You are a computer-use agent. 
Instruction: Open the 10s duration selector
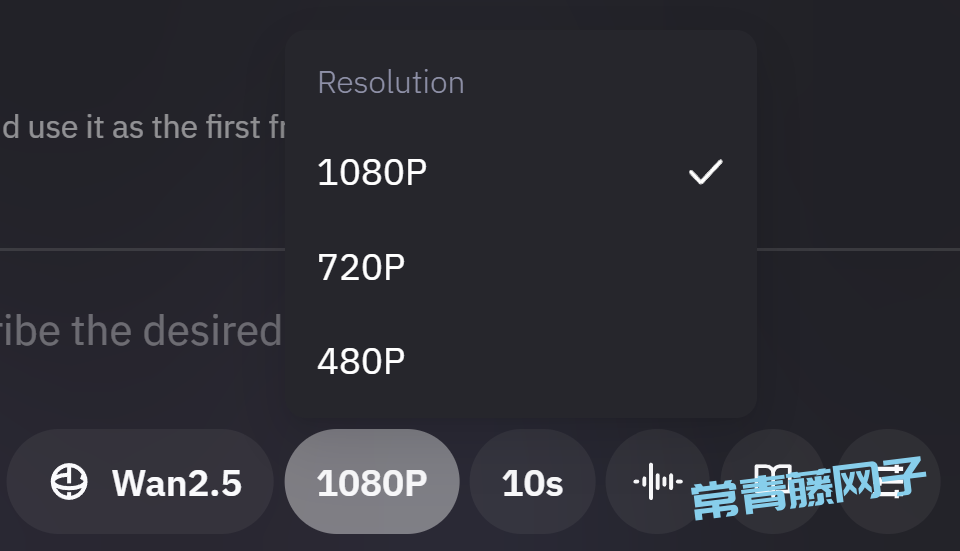[x=532, y=482]
